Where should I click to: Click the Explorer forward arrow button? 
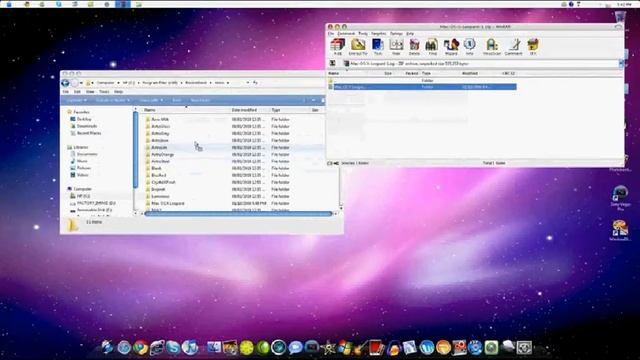click(x=74, y=83)
